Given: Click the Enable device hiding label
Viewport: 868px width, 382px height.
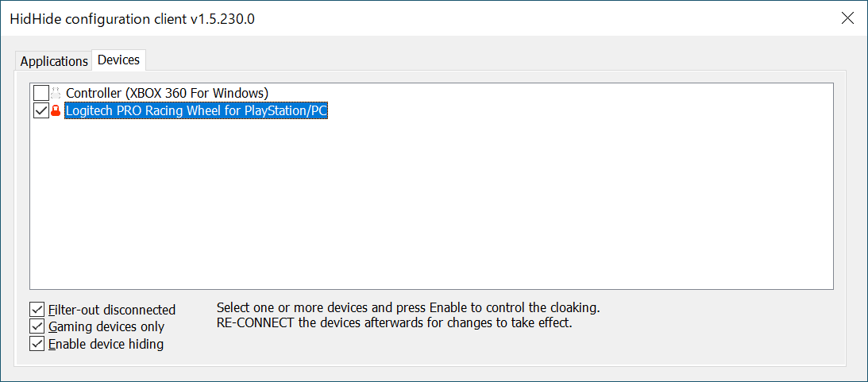Looking at the screenshot, I should tap(106, 345).
